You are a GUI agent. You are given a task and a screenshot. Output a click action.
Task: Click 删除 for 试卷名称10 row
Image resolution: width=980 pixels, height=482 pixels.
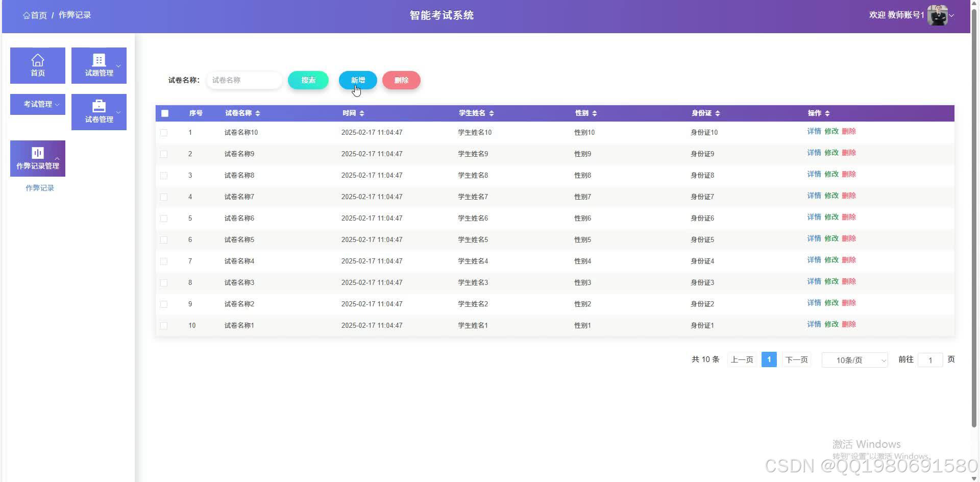point(849,131)
